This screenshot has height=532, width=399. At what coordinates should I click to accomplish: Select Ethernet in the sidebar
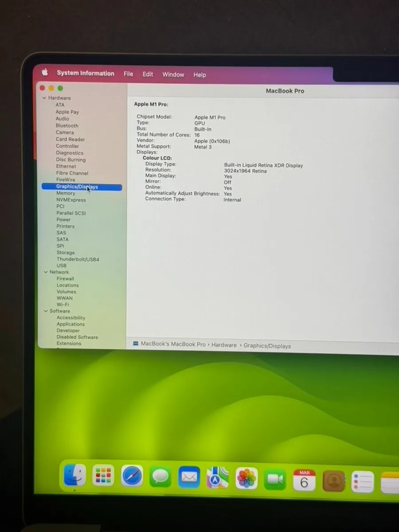click(x=66, y=166)
